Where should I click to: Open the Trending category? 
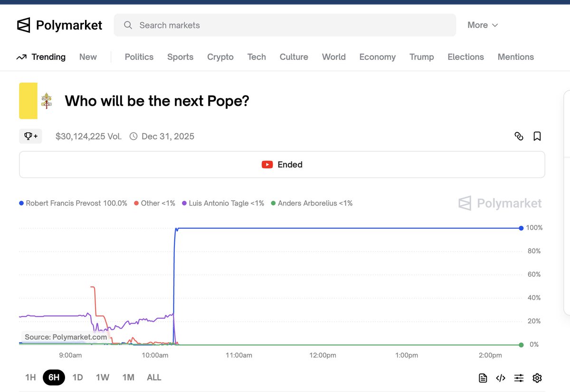coord(41,57)
